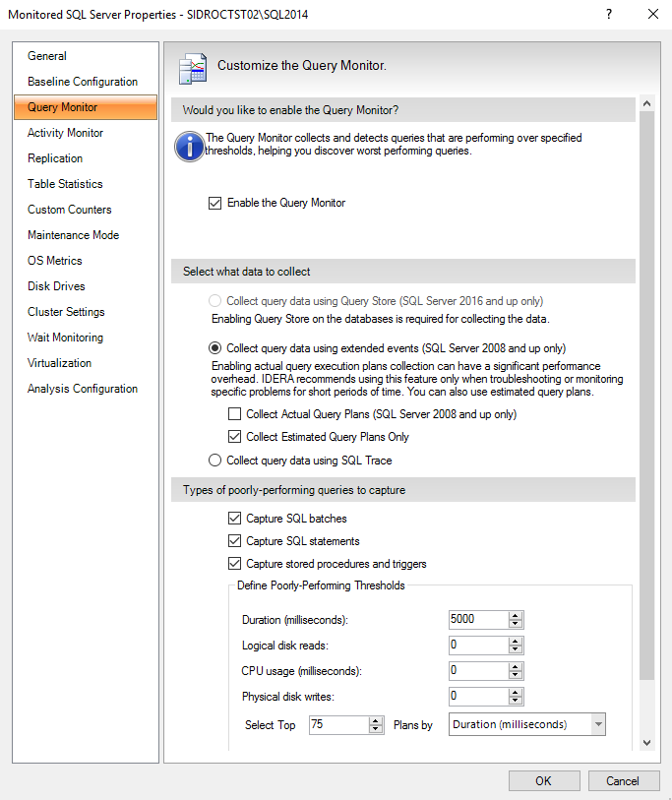
Task: Open Cluster Settings page
Action: 86,311
